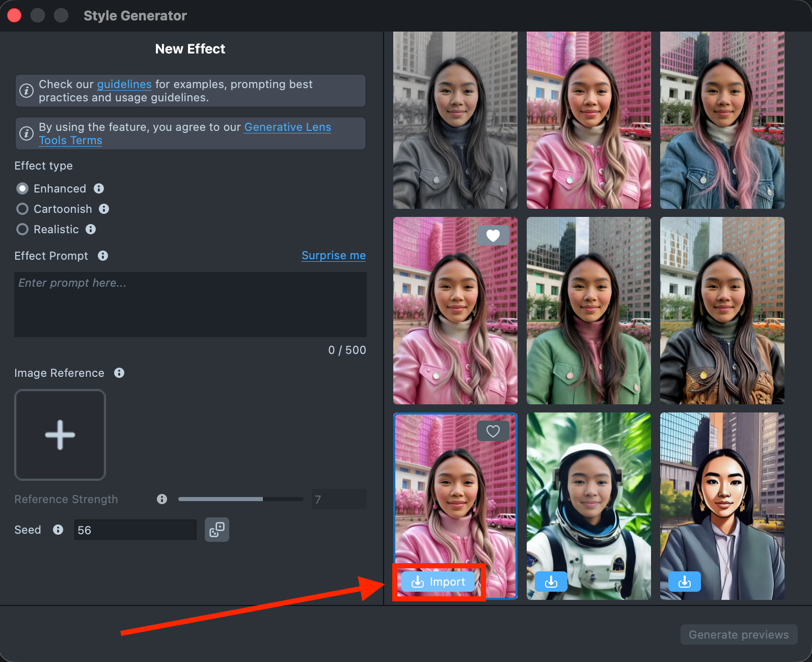The image size is (812, 662).
Task: Click download icon on the cartoon portrait preview
Action: (685, 582)
